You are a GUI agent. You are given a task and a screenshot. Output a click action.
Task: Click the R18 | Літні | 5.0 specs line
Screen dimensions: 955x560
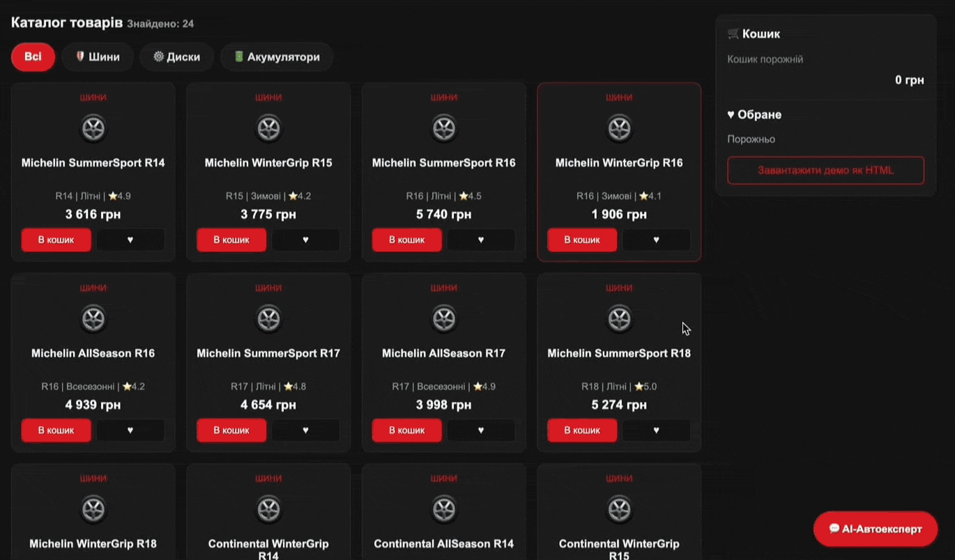click(x=619, y=387)
